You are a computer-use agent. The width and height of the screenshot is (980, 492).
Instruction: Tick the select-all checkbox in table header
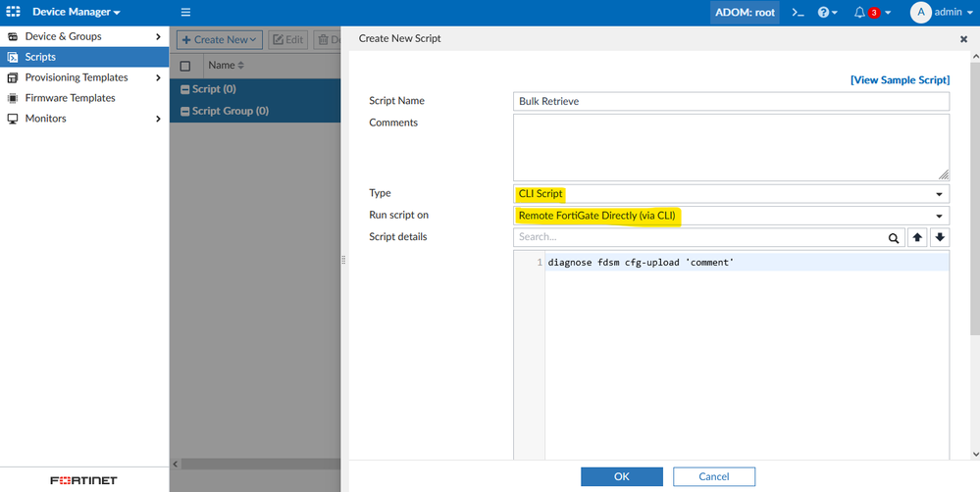pos(185,66)
